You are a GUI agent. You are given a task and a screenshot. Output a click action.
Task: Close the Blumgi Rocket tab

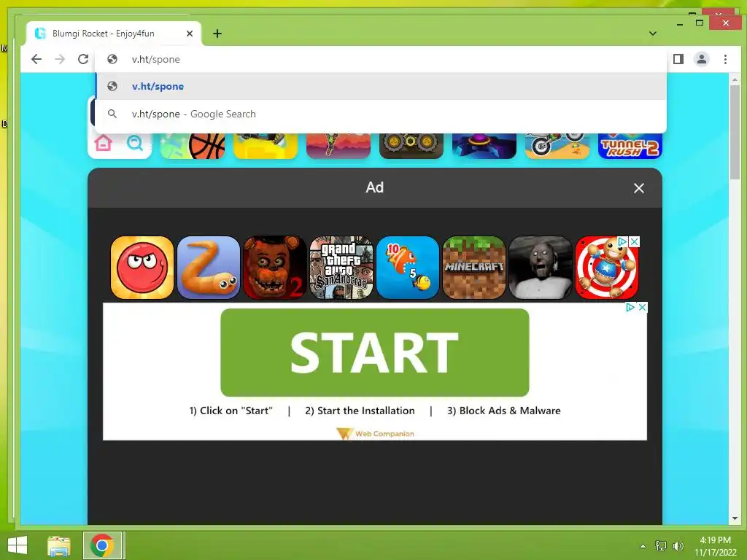[190, 34]
